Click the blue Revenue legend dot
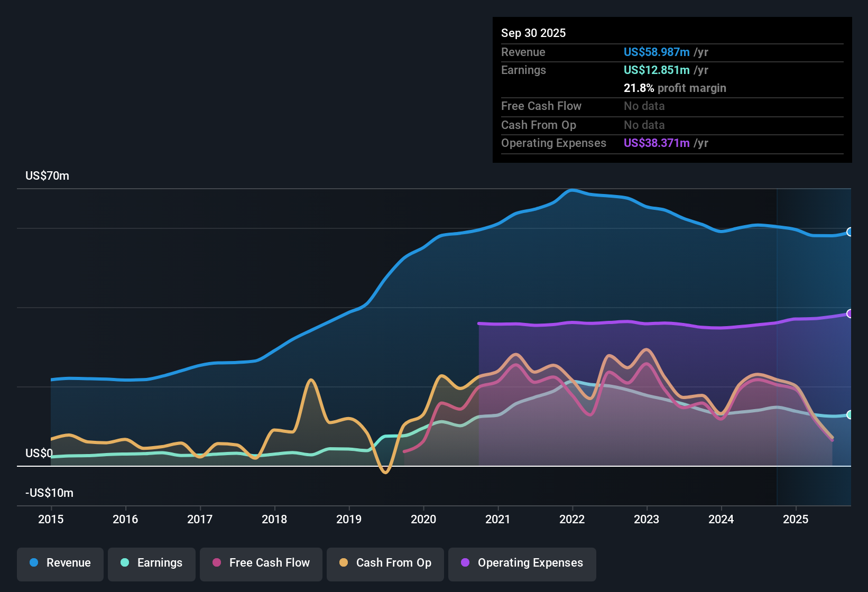The height and width of the screenshot is (592, 868). point(34,563)
